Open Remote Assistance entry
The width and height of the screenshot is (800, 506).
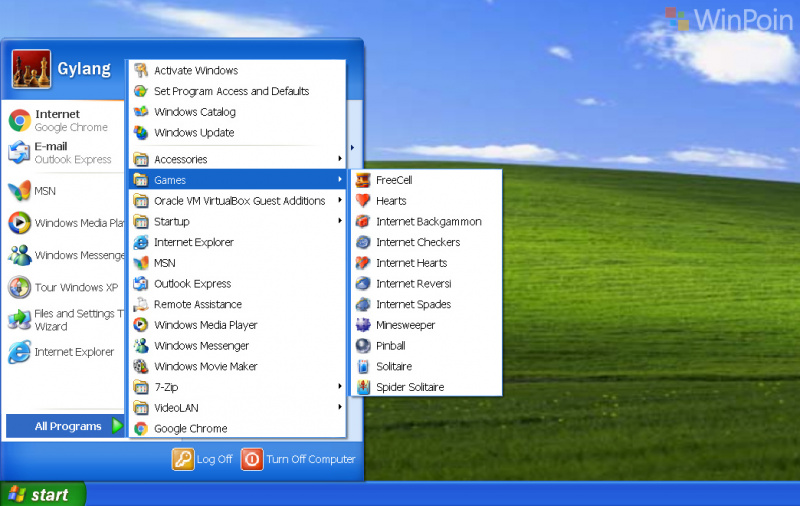tap(237, 305)
